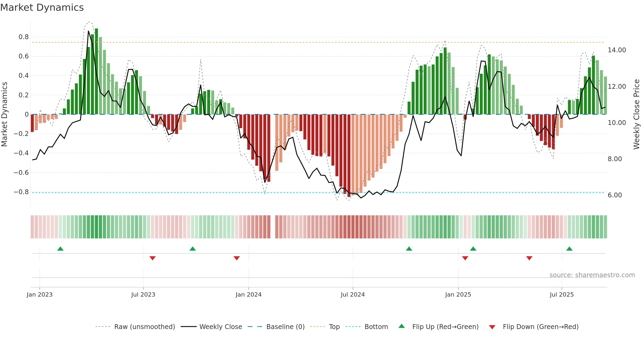Click the 14.00 price axis label
Screen dimensions: 644x362
coord(617,50)
